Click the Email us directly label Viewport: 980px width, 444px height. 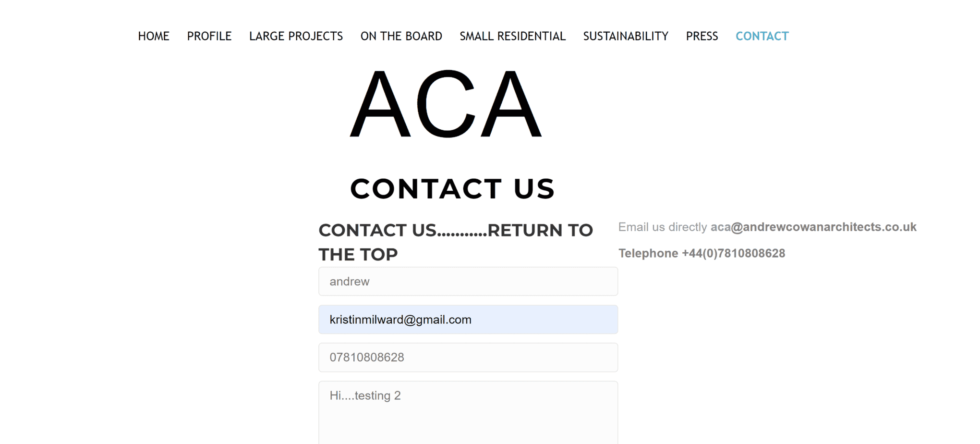(663, 227)
